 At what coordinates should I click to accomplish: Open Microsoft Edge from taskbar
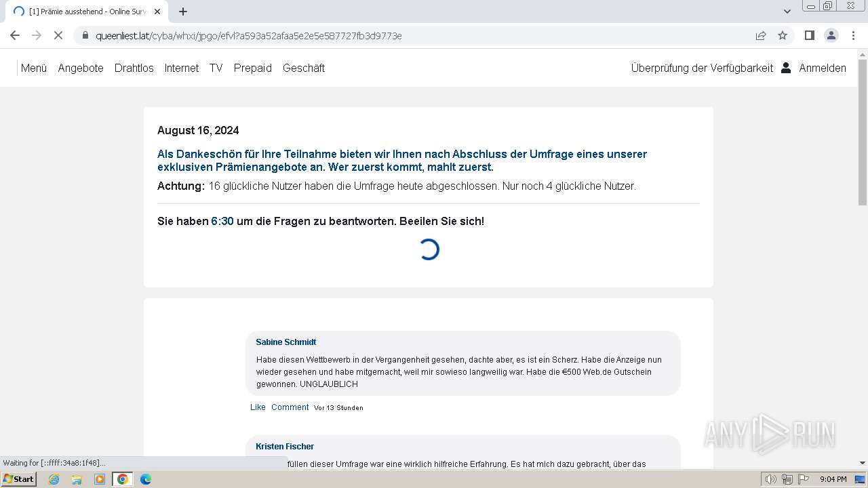[x=146, y=479]
